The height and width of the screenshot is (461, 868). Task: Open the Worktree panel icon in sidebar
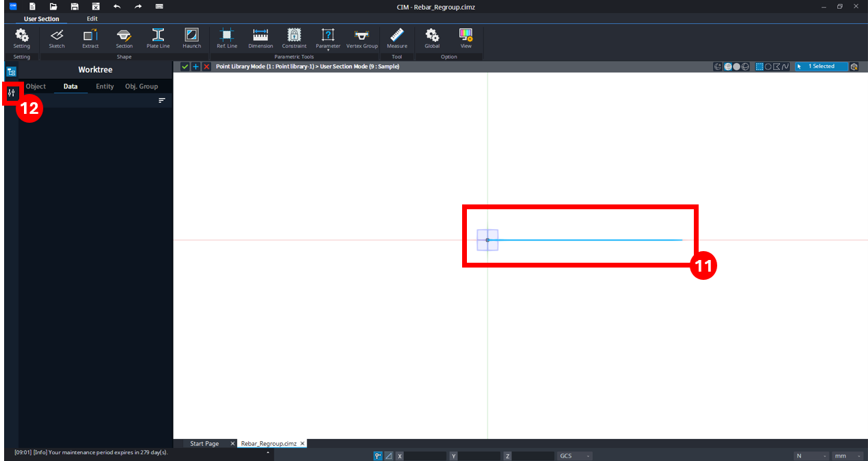click(x=12, y=71)
